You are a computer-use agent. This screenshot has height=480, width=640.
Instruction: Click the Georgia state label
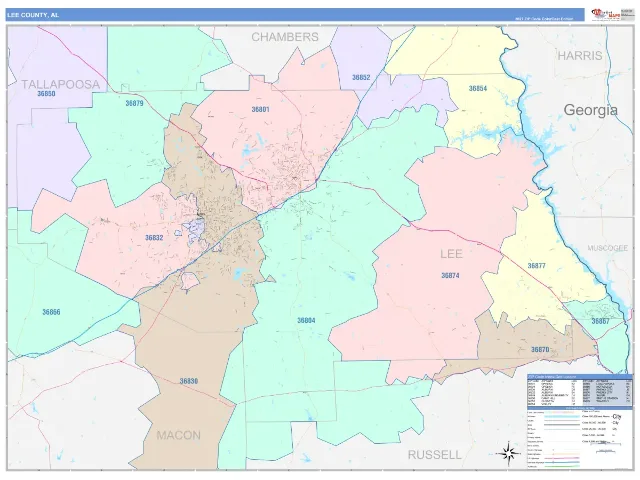click(591, 110)
